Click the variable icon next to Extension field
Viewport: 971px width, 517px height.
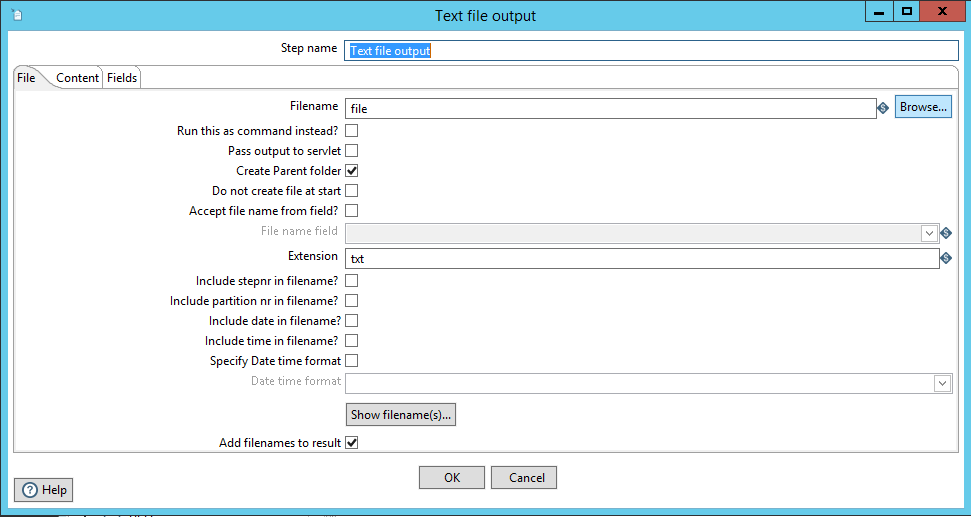point(946,258)
